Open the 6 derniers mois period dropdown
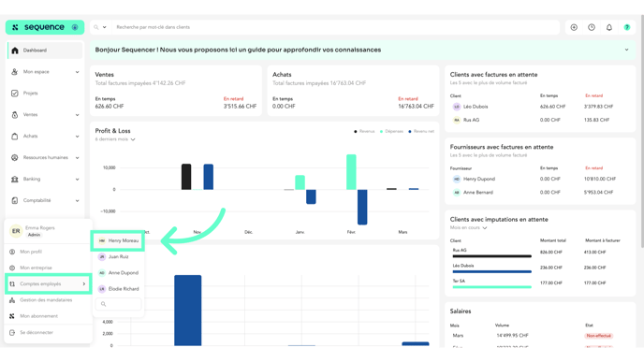The width and height of the screenshot is (644, 362). coord(115,139)
